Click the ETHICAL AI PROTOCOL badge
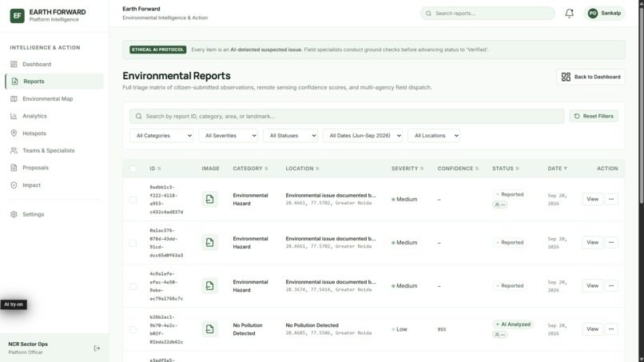644x362 pixels. (158, 50)
